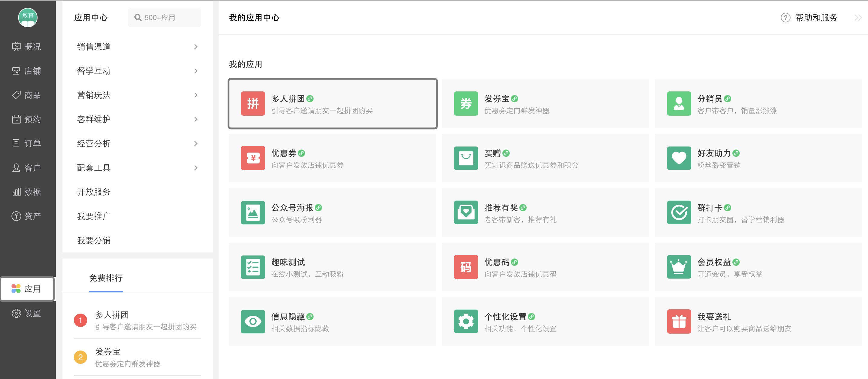Open the 发券宝 green coupon icon
The width and height of the screenshot is (868, 379).
[x=466, y=104]
